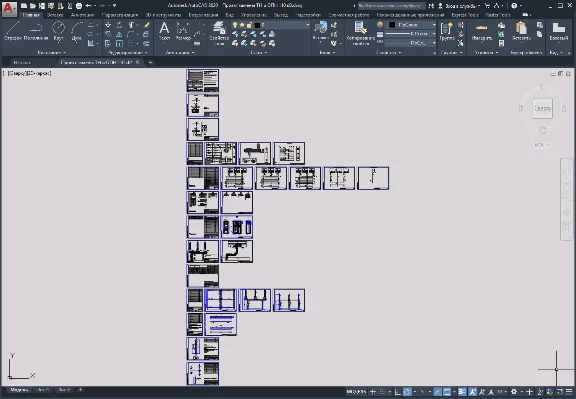Select the Circle (Круг) tool
The image size is (576, 399).
coord(58,31)
